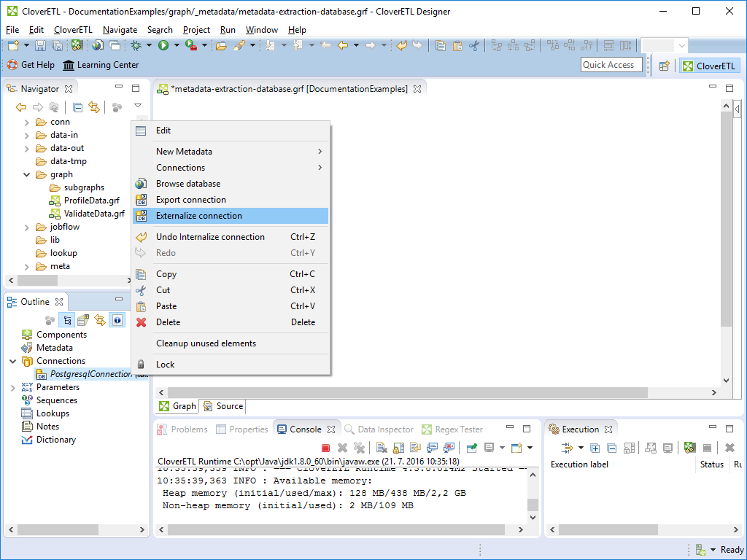Image resolution: width=747 pixels, height=560 pixels.
Task: Expand the jobflow folder in Navigator
Action: coord(27,227)
